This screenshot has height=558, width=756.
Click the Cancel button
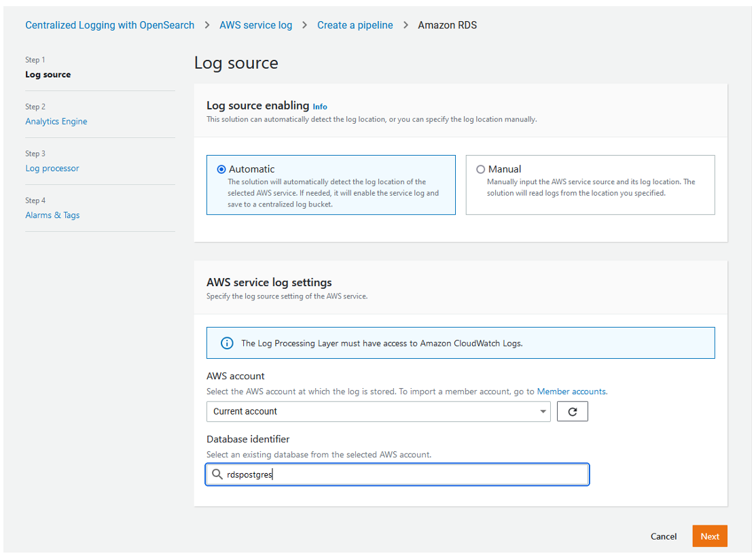pyautogui.click(x=664, y=536)
